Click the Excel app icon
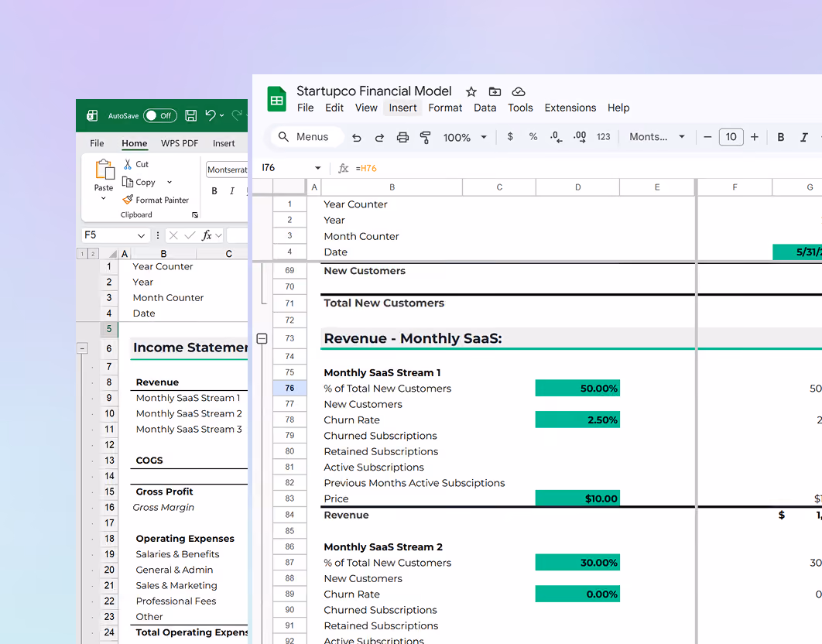Screen dimensions: 822x644 [92, 115]
